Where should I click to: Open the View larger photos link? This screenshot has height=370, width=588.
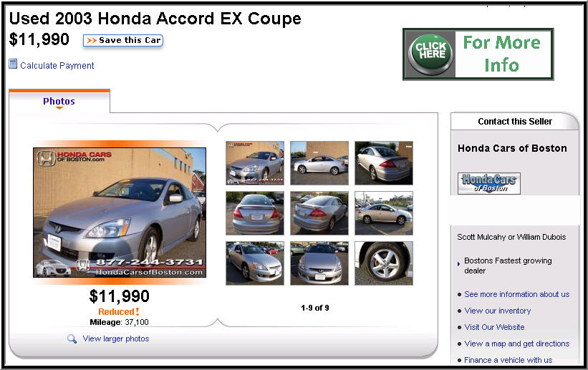[x=116, y=339]
